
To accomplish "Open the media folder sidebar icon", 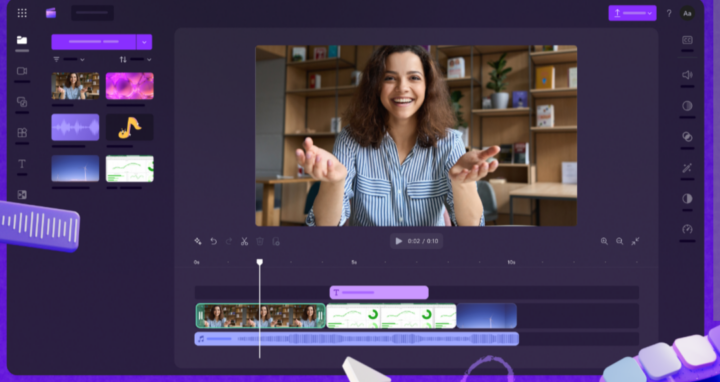I will (22, 40).
